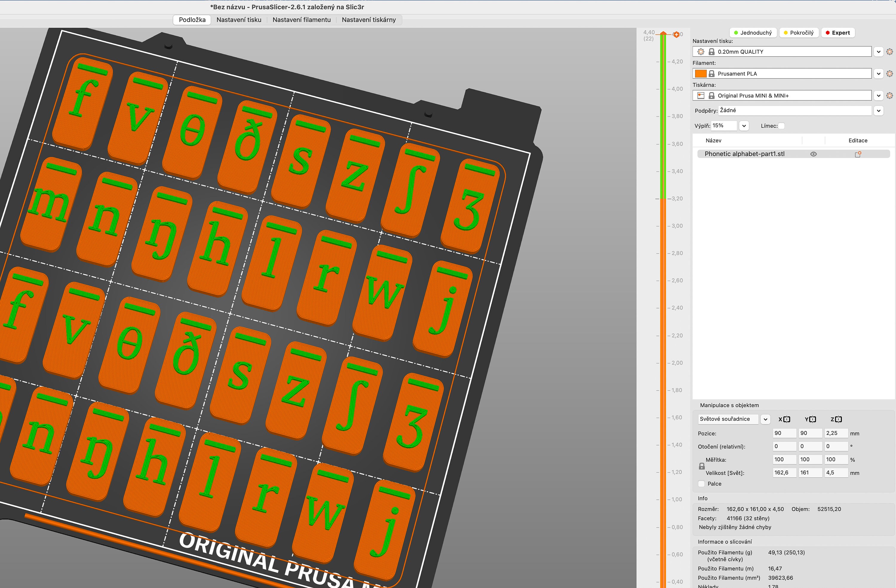Mirror the object along the X axis

tap(787, 419)
